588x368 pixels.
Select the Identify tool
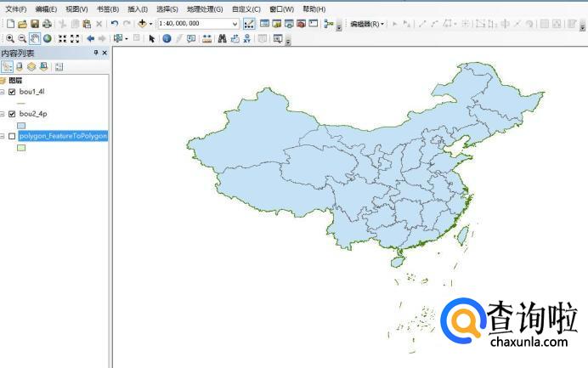[x=167, y=38]
